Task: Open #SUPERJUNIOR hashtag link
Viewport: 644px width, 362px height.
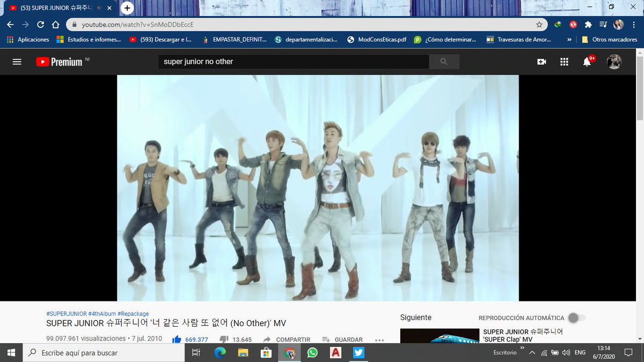Action: [x=66, y=314]
